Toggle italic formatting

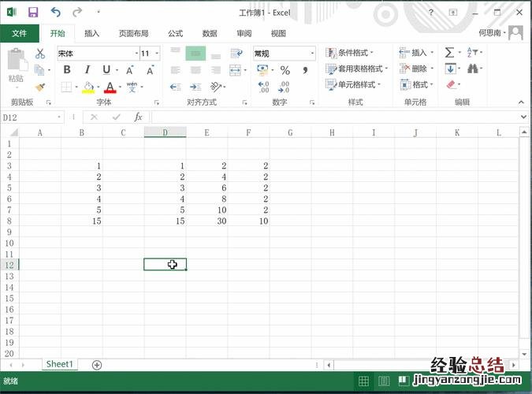87,70
